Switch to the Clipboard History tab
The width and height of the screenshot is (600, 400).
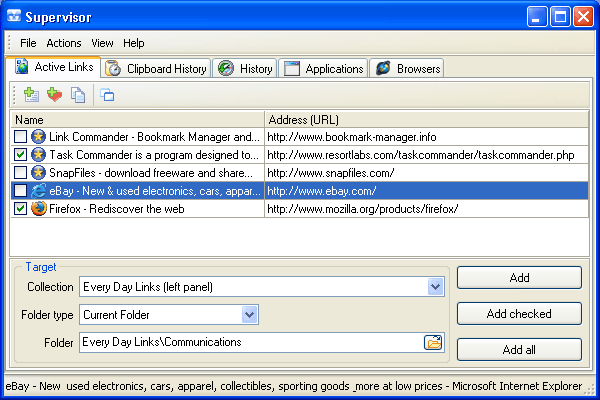click(x=156, y=68)
